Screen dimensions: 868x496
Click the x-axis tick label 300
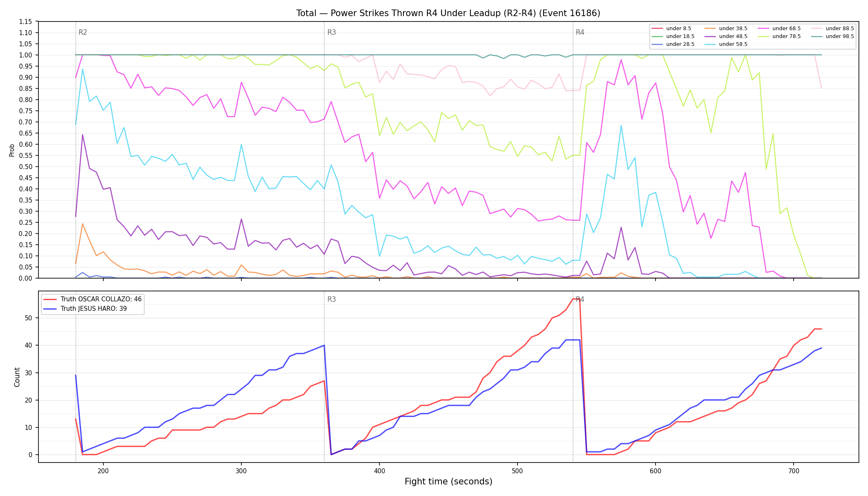[241, 470]
